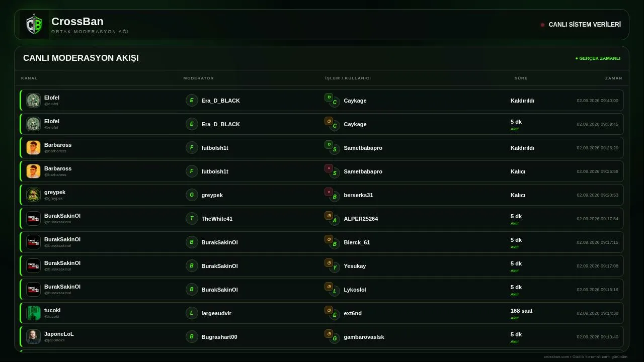Click tucoki green channel avatar
The image size is (644, 362).
pyautogui.click(x=33, y=313)
